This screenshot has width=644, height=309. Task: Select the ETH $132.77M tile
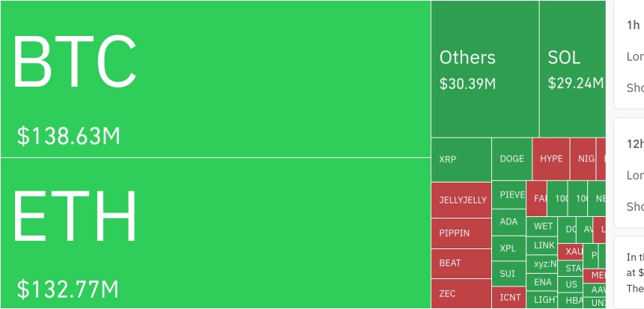tap(216, 233)
